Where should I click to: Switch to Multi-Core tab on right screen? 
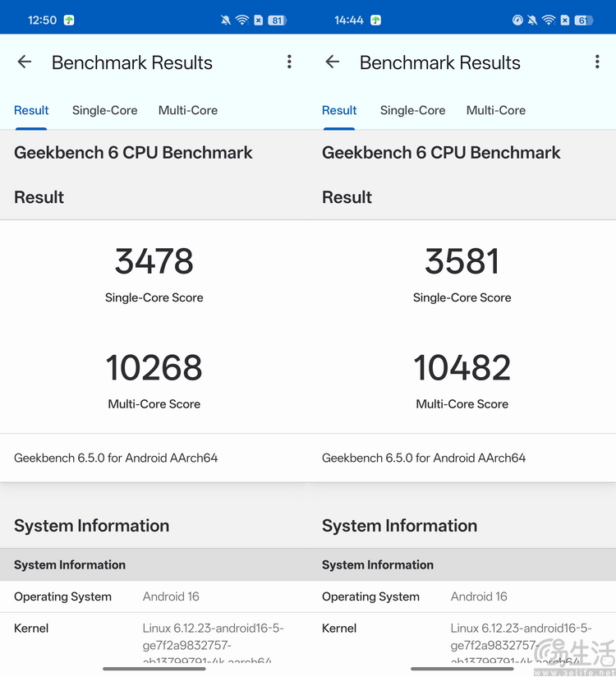pos(496,110)
